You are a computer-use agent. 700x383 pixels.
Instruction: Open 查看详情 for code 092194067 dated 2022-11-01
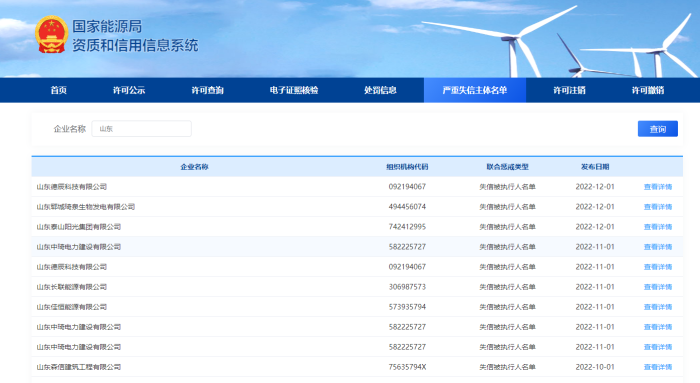coord(658,267)
